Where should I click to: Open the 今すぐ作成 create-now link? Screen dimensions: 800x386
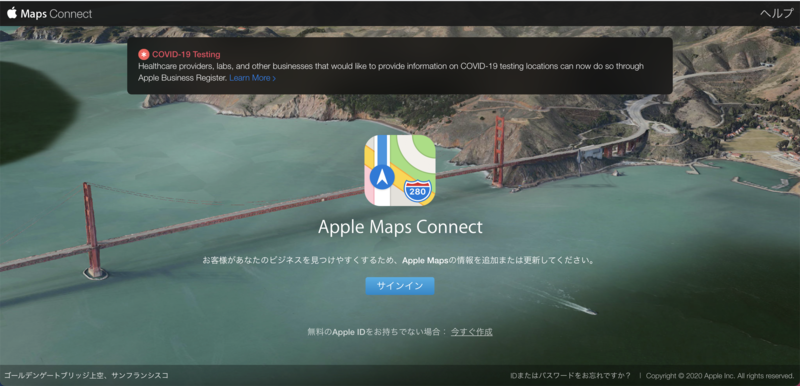point(472,332)
